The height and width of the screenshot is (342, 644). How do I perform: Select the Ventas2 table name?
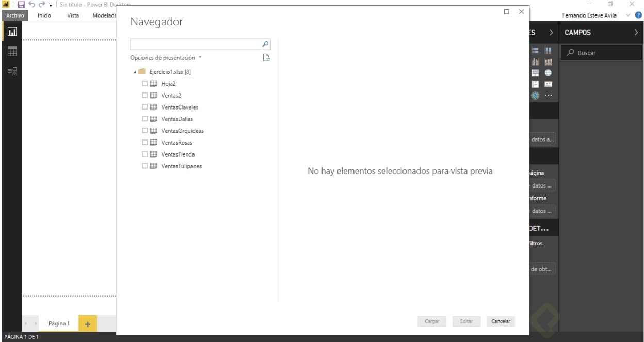point(171,96)
